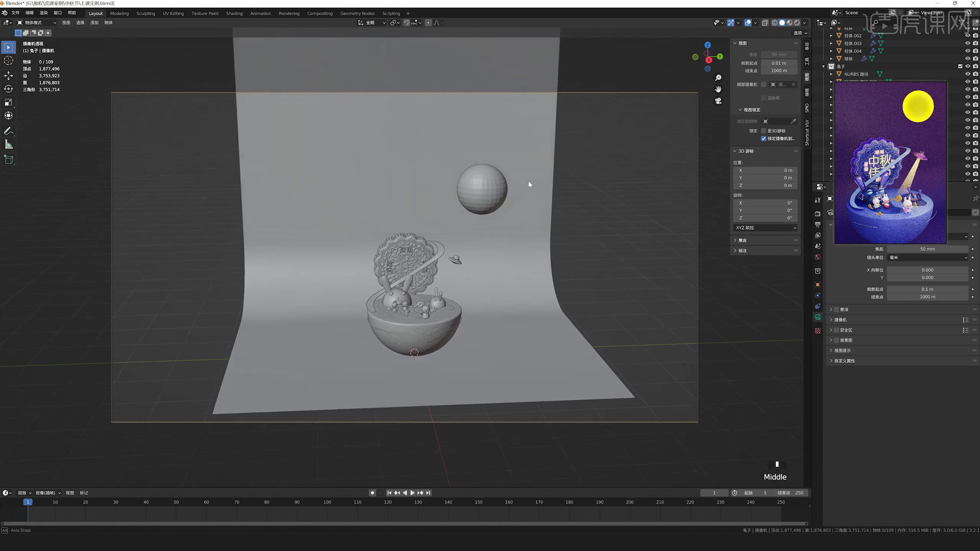Uncheck 锁定摄像机到 view checkbox
Screen dimensions: 980x551
[764, 139]
